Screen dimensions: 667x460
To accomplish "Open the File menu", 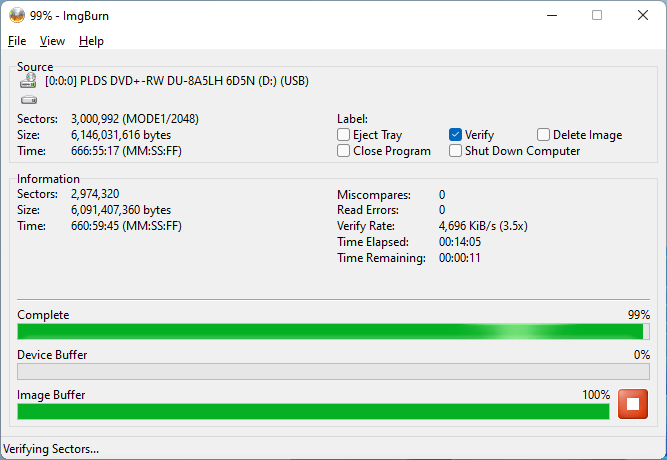I will pos(17,41).
